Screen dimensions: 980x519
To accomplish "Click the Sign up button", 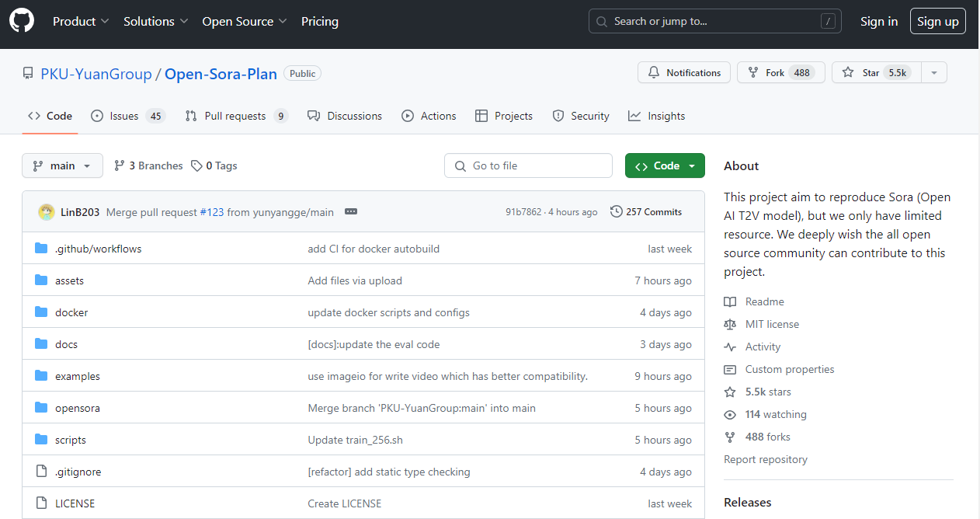I will [x=937, y=22].
